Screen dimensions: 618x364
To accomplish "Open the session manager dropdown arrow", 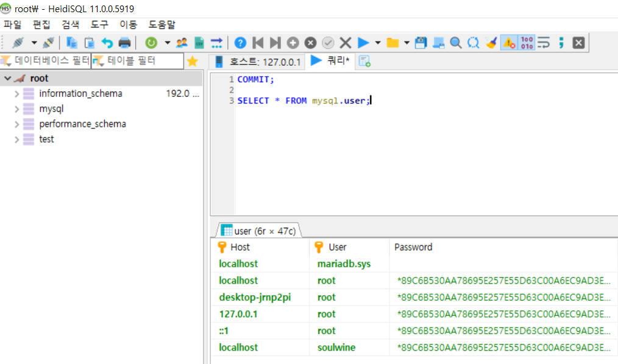I will point(34,43).
